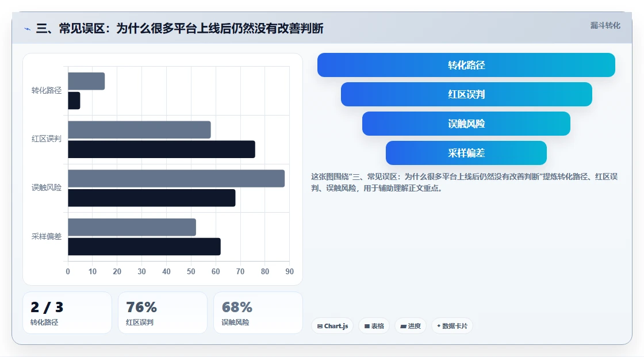Click the 进度 tag chip
Viewport: 644px width, 357px height.
pos(411,326)
